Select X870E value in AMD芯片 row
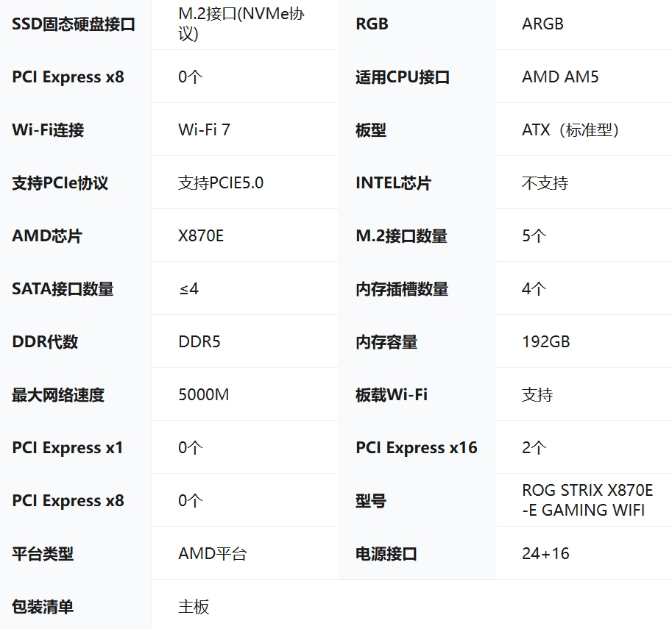Image resolution: width=672 pixels, height=629 pixels. (x=201, y=236)
